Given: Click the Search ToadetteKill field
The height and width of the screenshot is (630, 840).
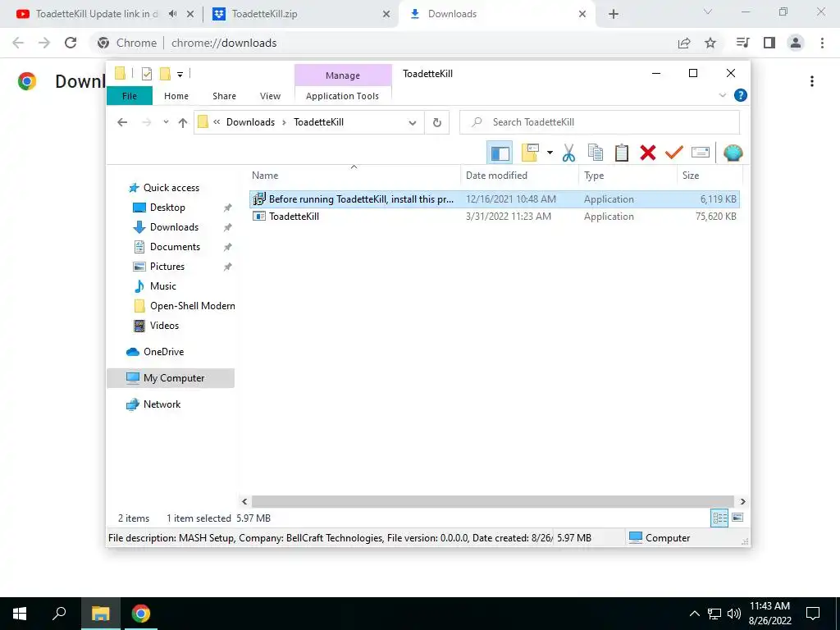Looking at the screenshot, I should click(600, 122).
